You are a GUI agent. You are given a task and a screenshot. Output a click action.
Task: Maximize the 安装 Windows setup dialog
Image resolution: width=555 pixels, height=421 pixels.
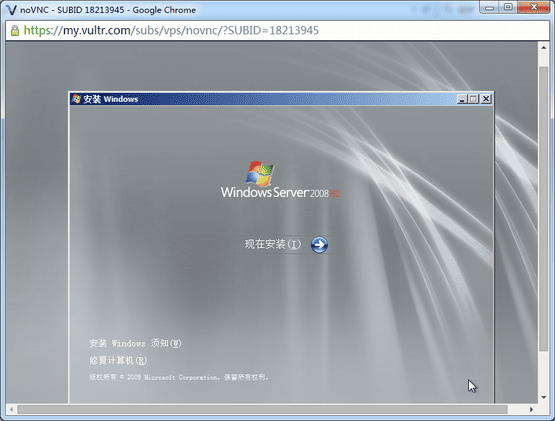click(473, 99)
